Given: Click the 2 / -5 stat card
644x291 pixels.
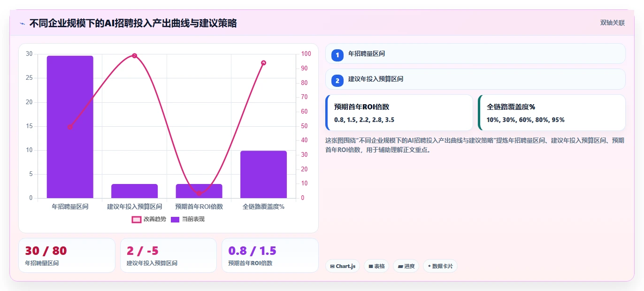Looking at the screenshot, I should (169, 255).
